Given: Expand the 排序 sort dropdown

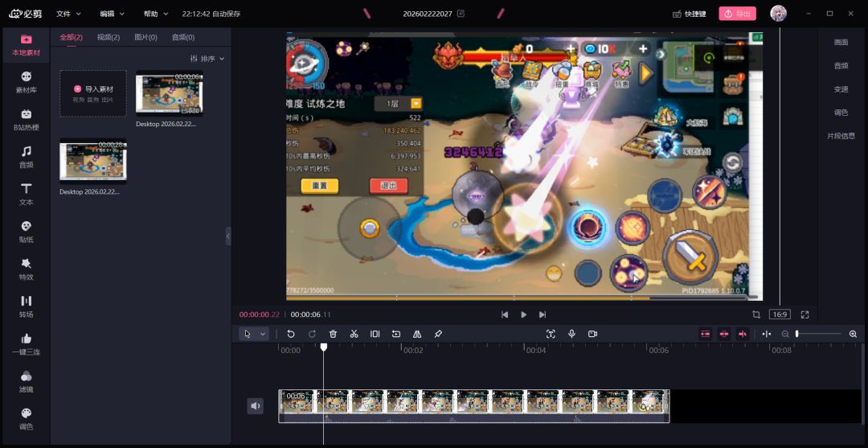Looking at the screenshot, I should tap(207, 58).
